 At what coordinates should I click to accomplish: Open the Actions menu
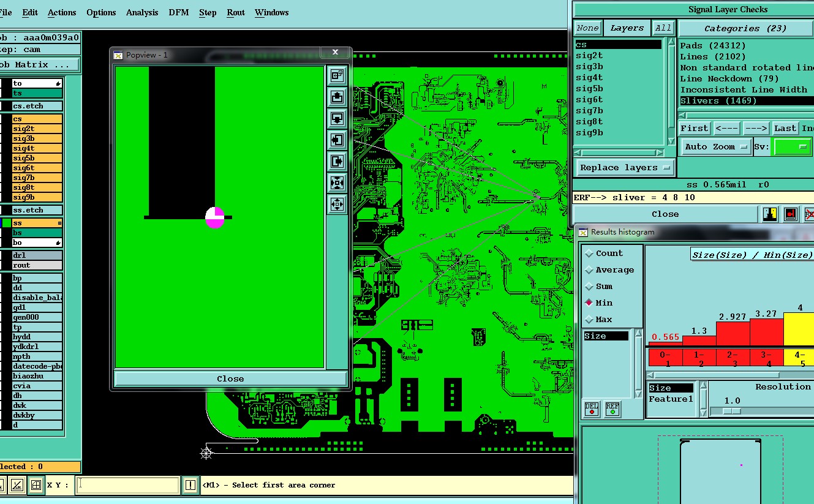point(62,12)
